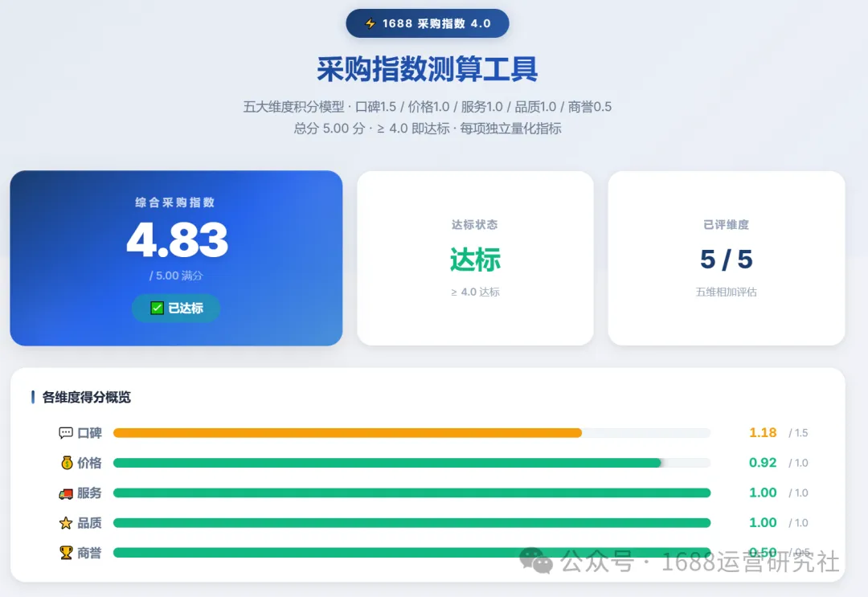Click the delivery truck icon for 服务
The width and height of the screenshot is (868, 597).
[x=66, y=493]
